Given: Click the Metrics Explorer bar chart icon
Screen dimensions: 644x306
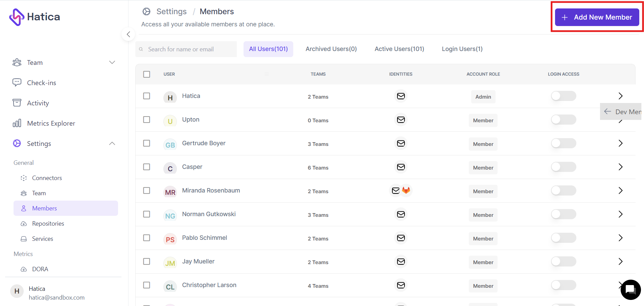Looking at the screenshot, I should 17,123.
